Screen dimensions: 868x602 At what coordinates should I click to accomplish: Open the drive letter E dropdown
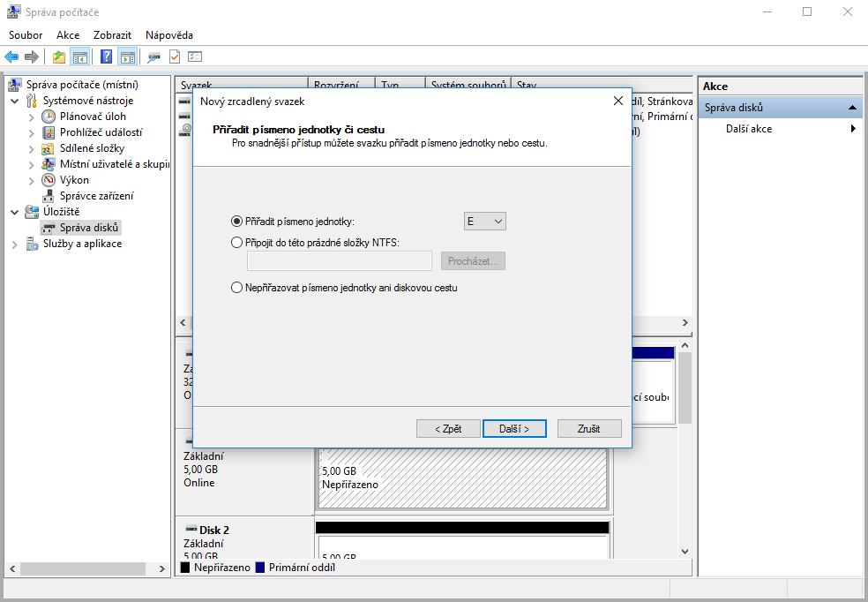485,222
